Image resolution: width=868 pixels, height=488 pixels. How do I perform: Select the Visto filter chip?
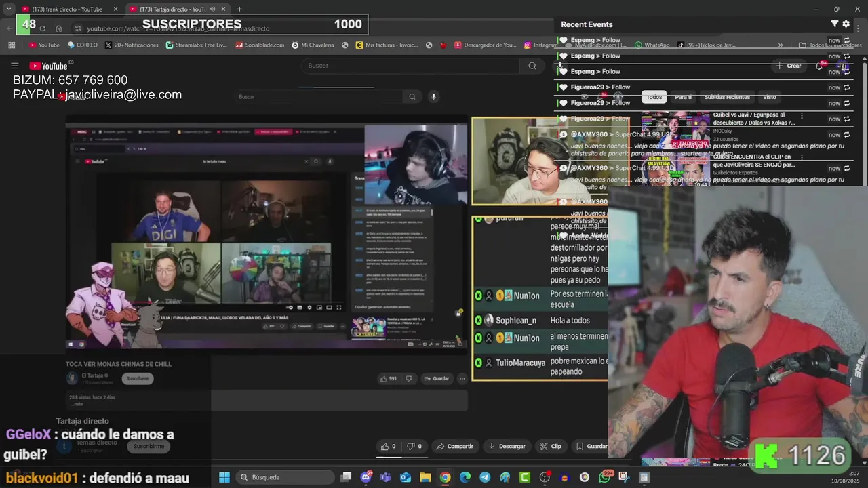769,97
